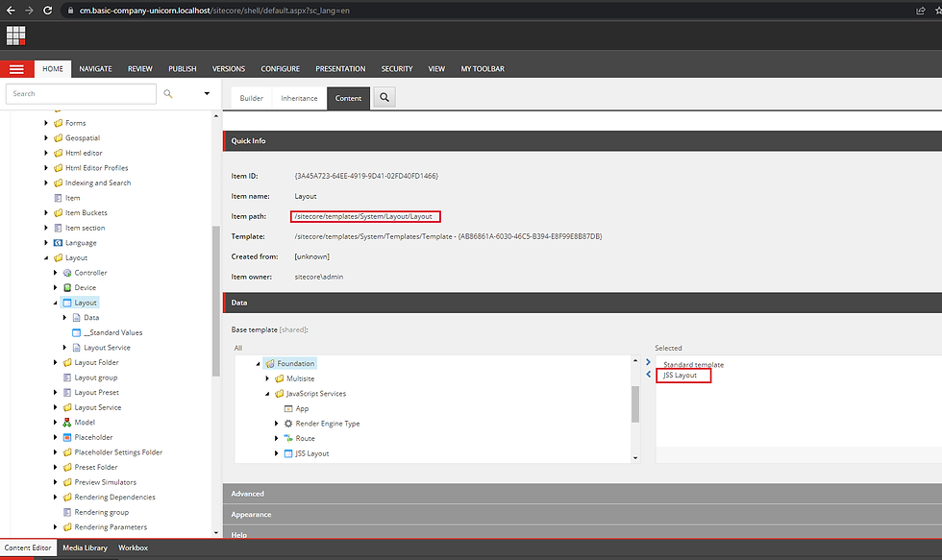Remove selected template with left arrow
Screen dimensions: 942x560
click(x=648, y=375)
